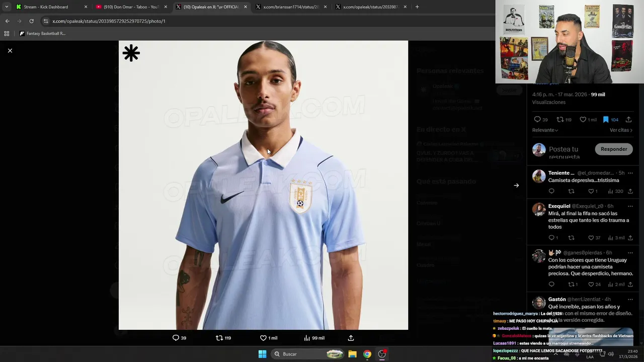644x362 pixels.
Task: Share Teniente's reply
Action: [630, 191]
